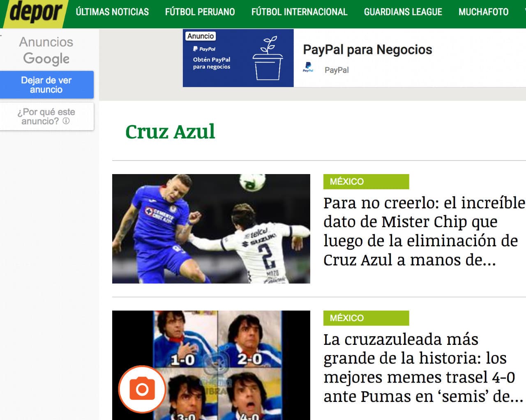
Task: Read the Mister Chip Cruz Azul headline
Action: coord(423,231)
